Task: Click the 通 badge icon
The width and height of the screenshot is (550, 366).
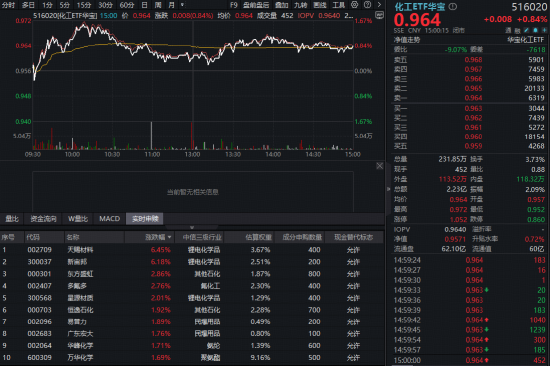Action: pos(508,31)
